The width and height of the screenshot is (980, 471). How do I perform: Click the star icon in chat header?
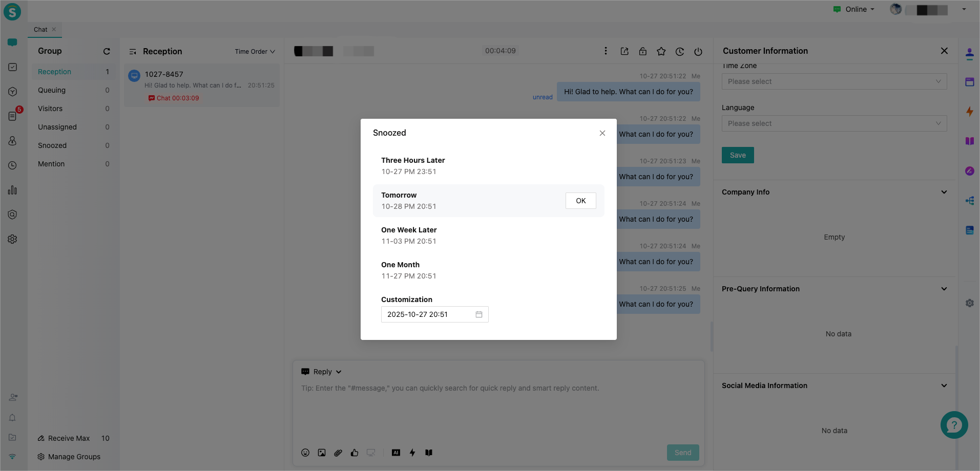(661, 51)
